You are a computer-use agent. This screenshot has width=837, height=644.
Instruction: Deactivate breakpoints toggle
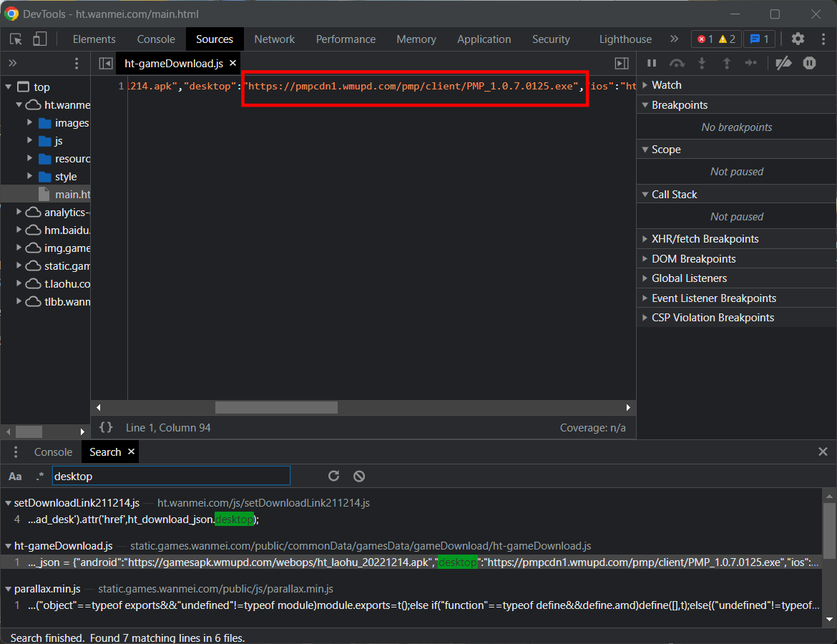point(783,63)
